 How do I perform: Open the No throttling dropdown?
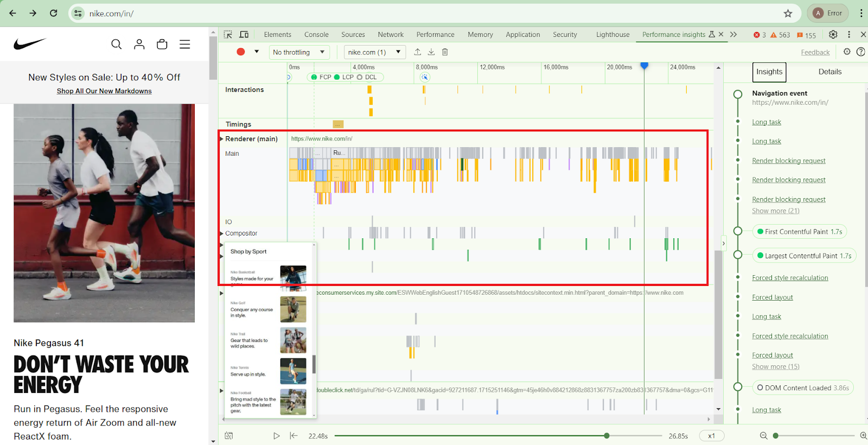tap(299, 52)
